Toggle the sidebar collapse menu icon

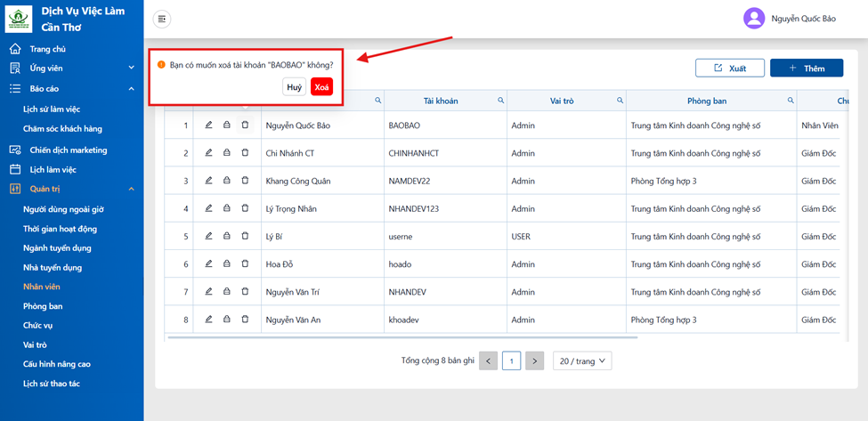coord(162,19)
